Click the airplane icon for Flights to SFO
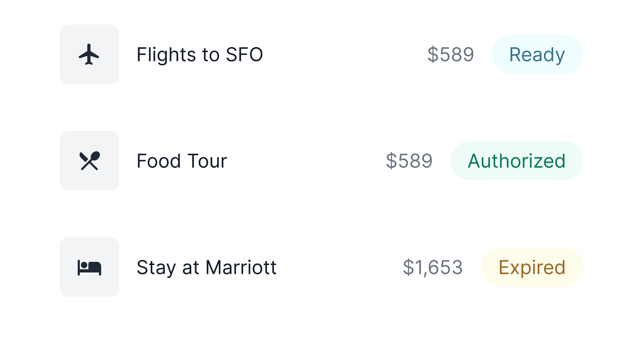The image size is (643, 364). coord(89,54)
